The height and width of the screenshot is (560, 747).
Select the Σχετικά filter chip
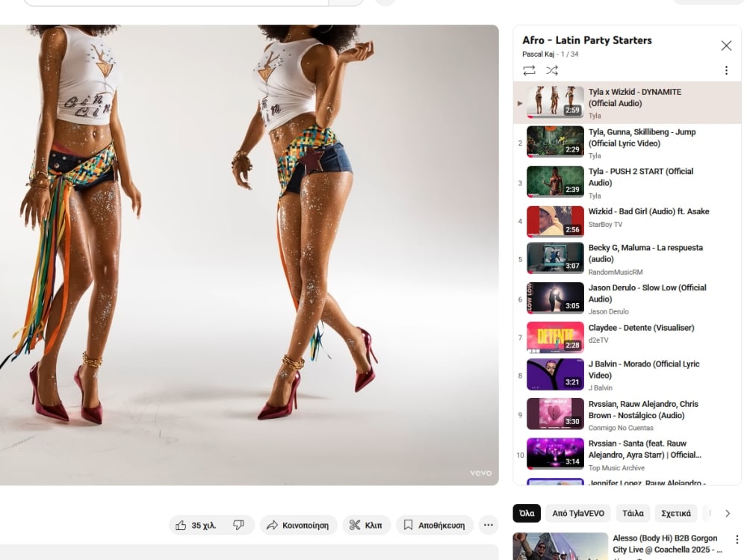pos(676,514)
